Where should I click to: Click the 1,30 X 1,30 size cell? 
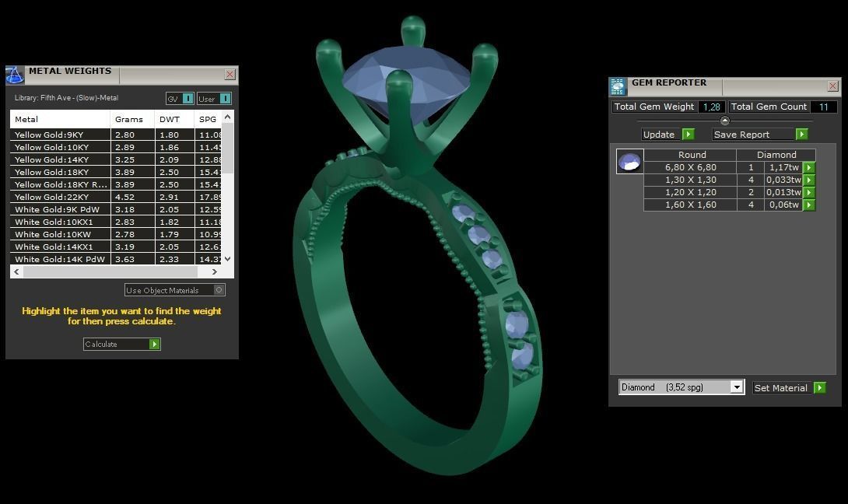click(691, 180)
